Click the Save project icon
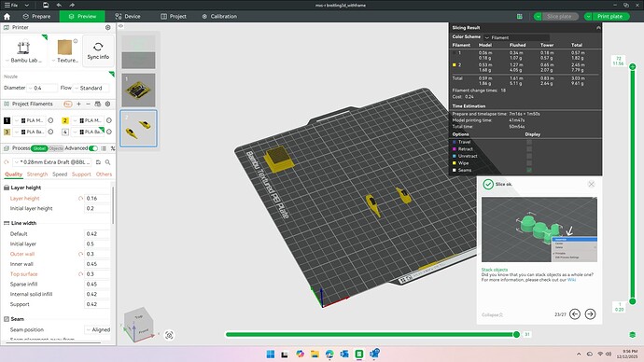The image size is (644, 362). (46, 5)
